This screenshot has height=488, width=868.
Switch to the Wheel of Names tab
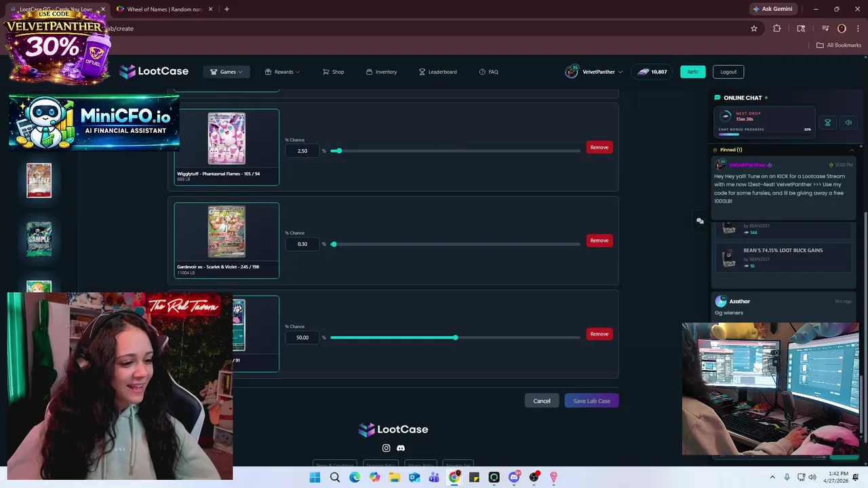point(163,9)
